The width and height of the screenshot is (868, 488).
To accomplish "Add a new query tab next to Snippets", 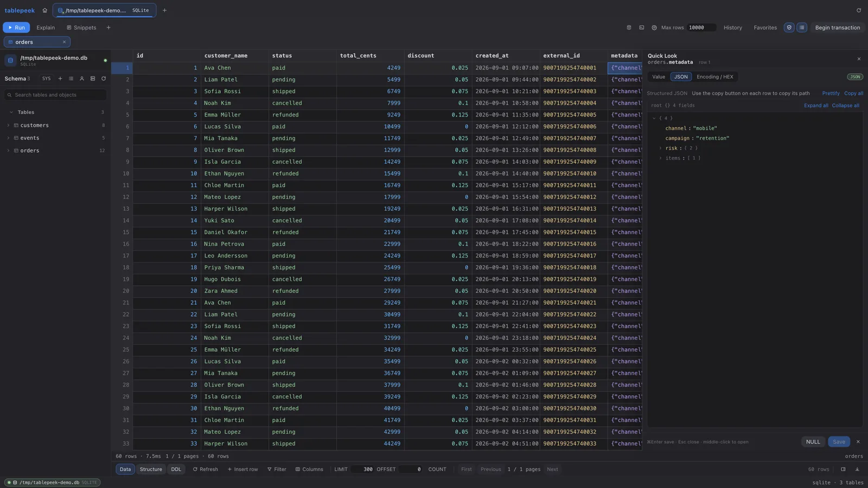I will [x=108, y=28].
